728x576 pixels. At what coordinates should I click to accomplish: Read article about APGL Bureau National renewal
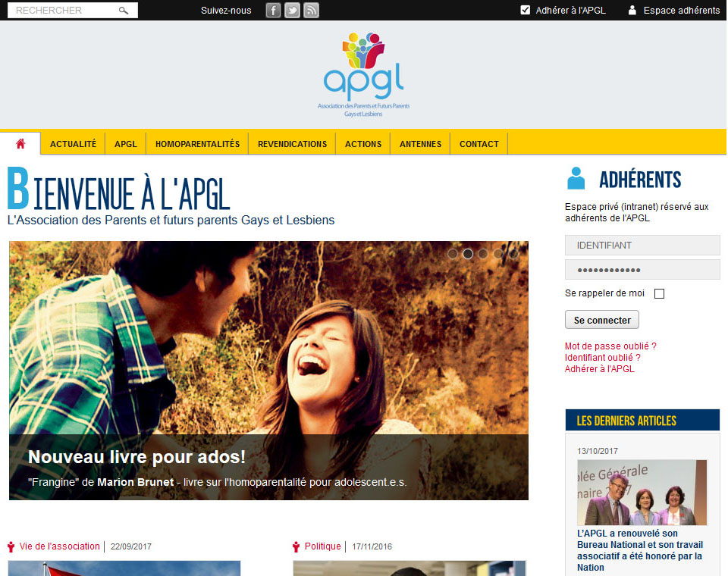pyautogui.click(x=640, y=550)
